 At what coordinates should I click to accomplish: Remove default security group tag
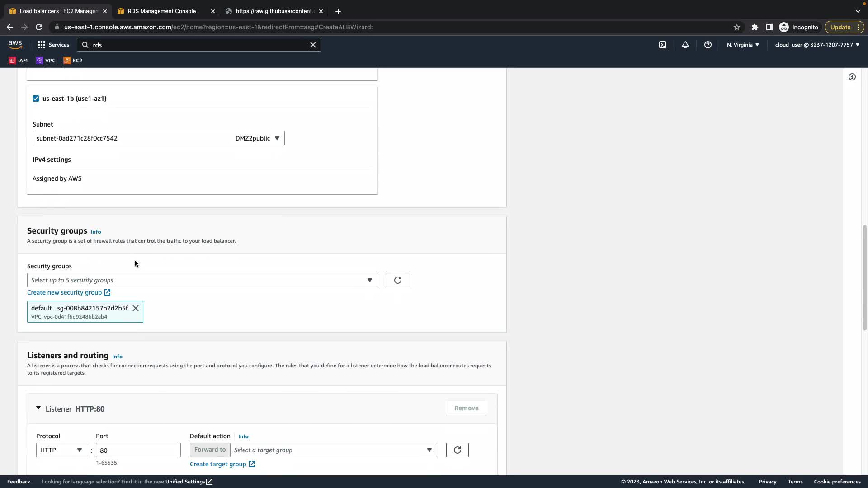point(136,308)
